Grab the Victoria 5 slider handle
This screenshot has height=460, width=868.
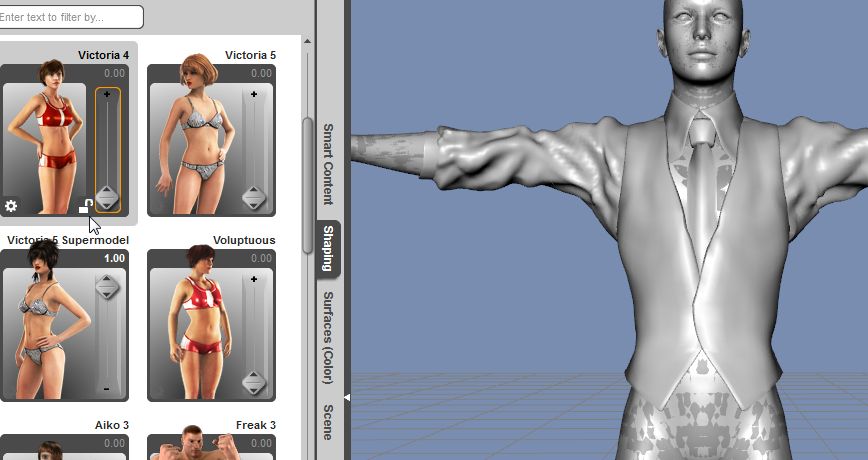click(x=254, y=198)
